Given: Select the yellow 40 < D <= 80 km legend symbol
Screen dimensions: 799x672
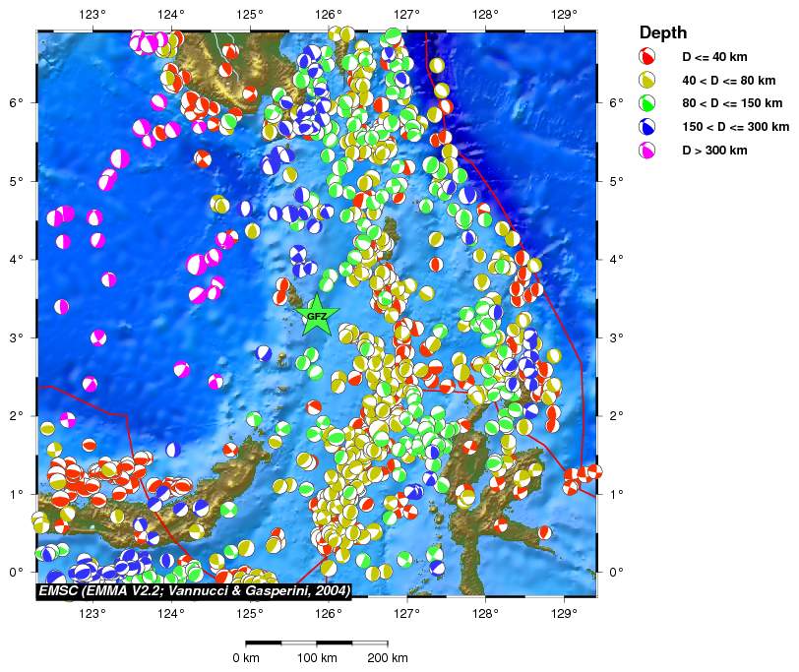Looking at the screenshot, I should (647, 80).
